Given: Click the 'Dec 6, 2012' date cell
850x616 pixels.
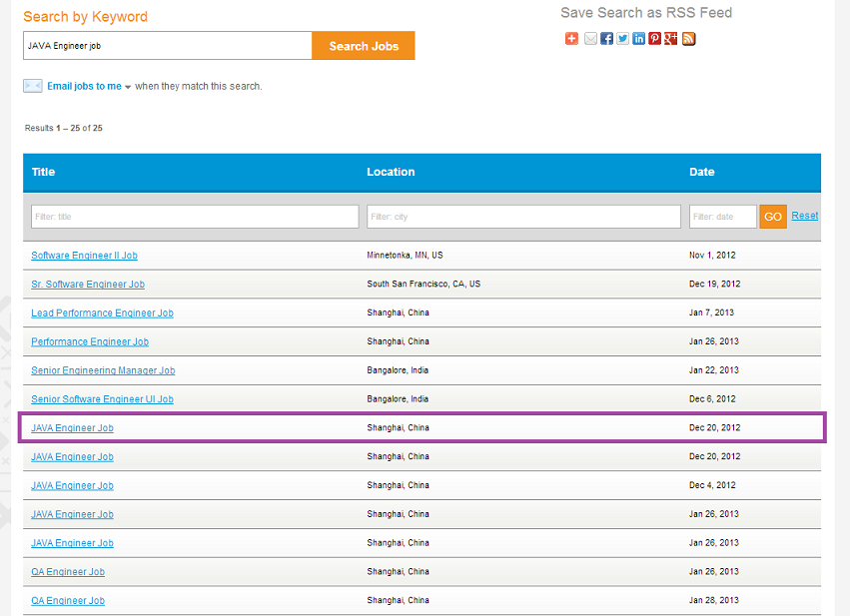Looking at the screenshot, I should [712, 399].
